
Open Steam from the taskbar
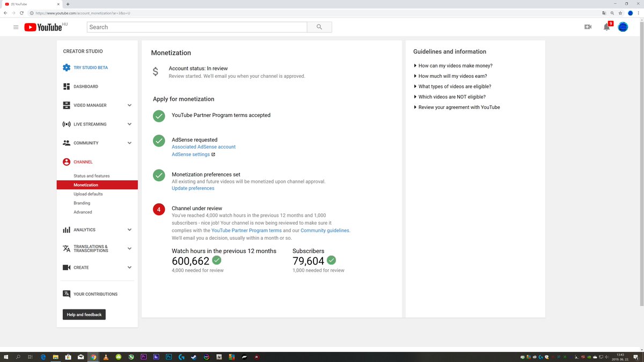(194, 357)
